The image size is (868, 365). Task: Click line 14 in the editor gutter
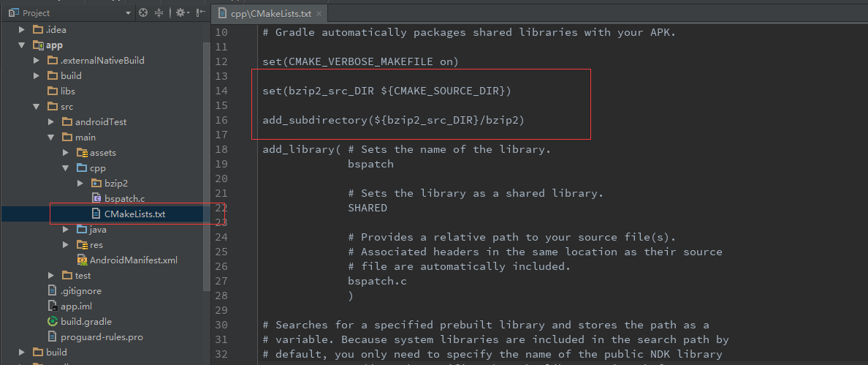click(221, 91)
